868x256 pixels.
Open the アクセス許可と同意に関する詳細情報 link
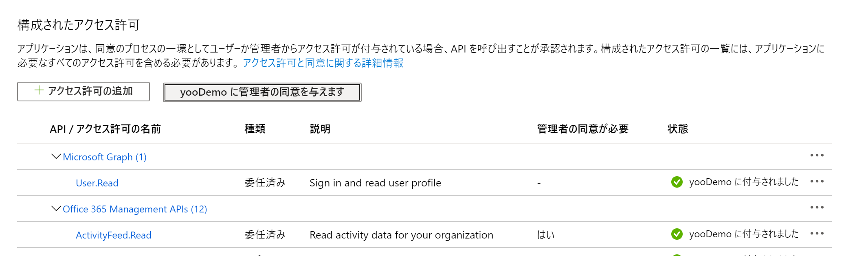[x=323, y=63]
